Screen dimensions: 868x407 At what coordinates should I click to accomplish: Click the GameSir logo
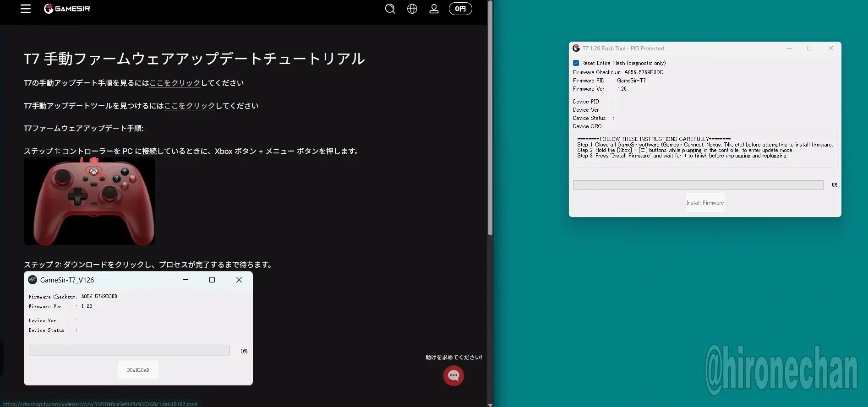67,9
